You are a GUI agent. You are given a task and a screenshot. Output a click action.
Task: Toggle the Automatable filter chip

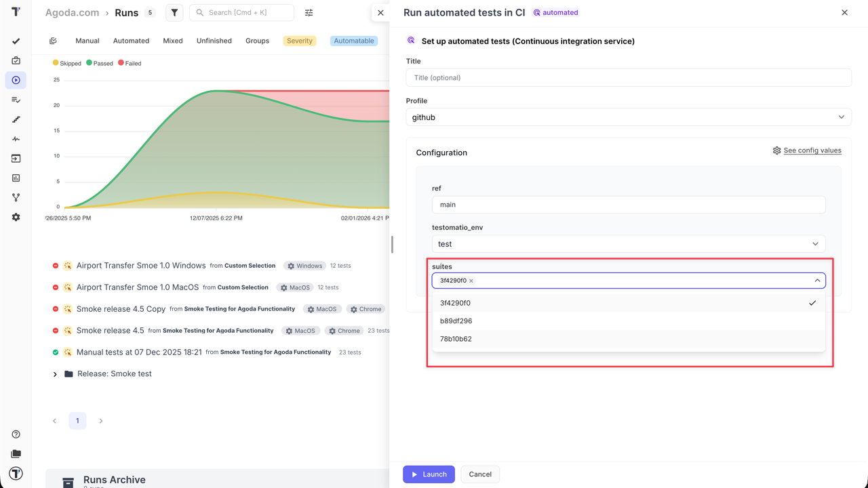click(353, 41)
